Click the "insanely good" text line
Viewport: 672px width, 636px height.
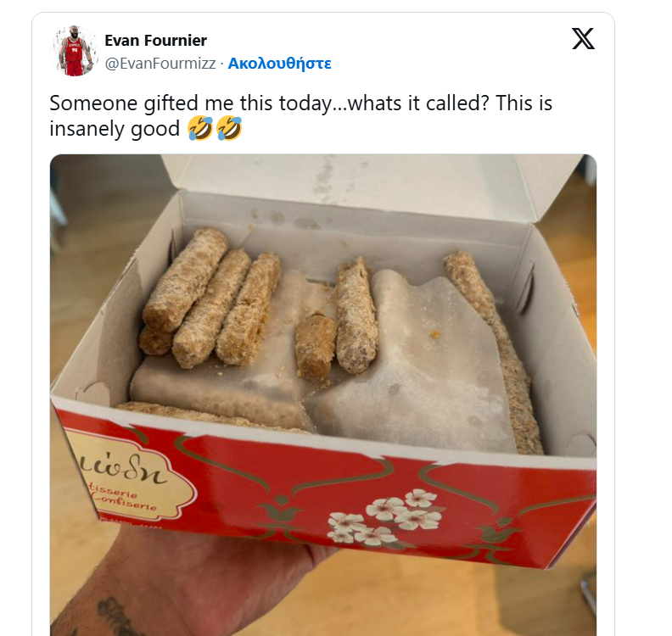[x=115, y=129]
